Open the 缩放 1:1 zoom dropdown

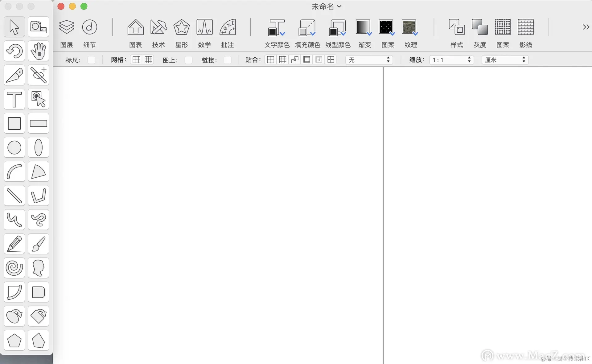[451, 60]
